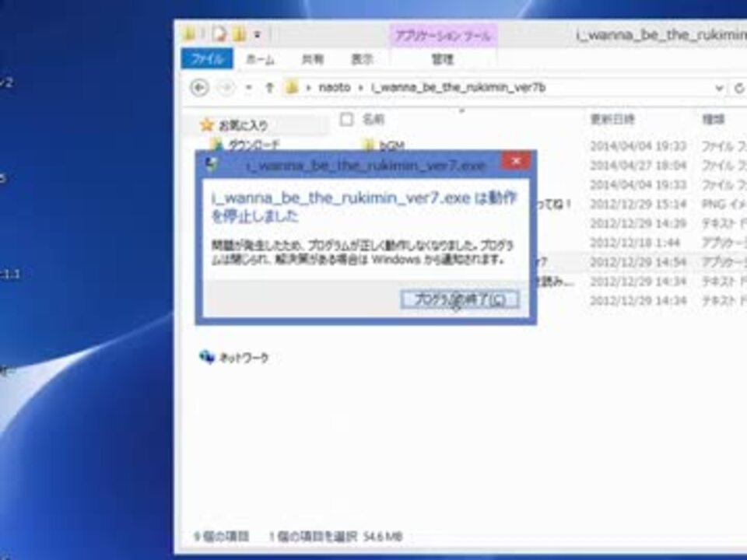Click the Explorer folder icon in the title bar
Screen dimensions: 747x560
pyautogui.click(x=189, y=33)
